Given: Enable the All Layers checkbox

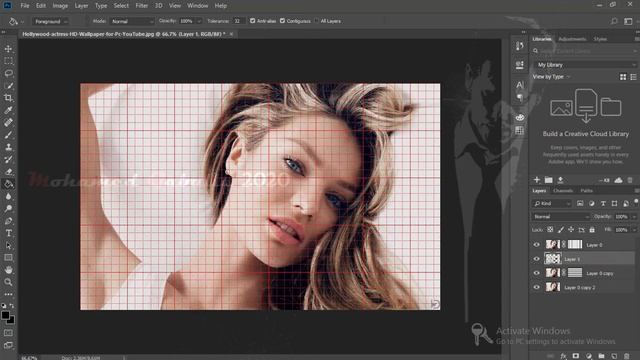Looking at the screenshot, I should [x=316, y=21].
